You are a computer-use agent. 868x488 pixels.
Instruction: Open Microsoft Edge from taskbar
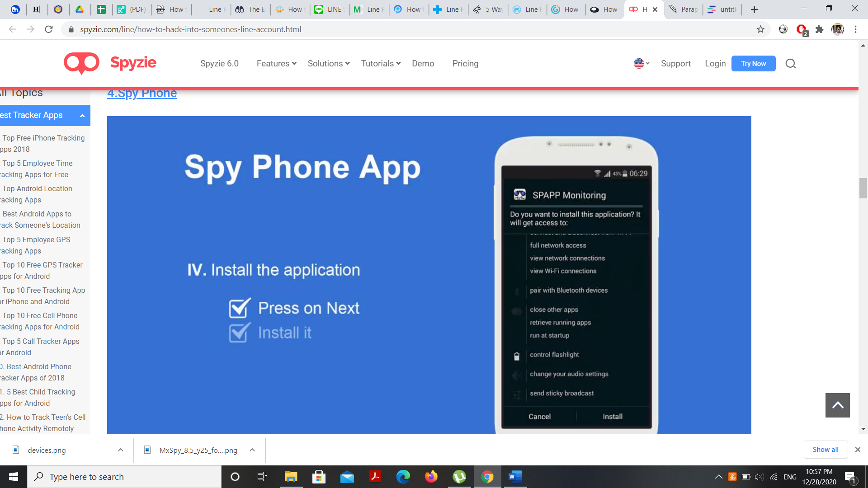coord(403,477)
